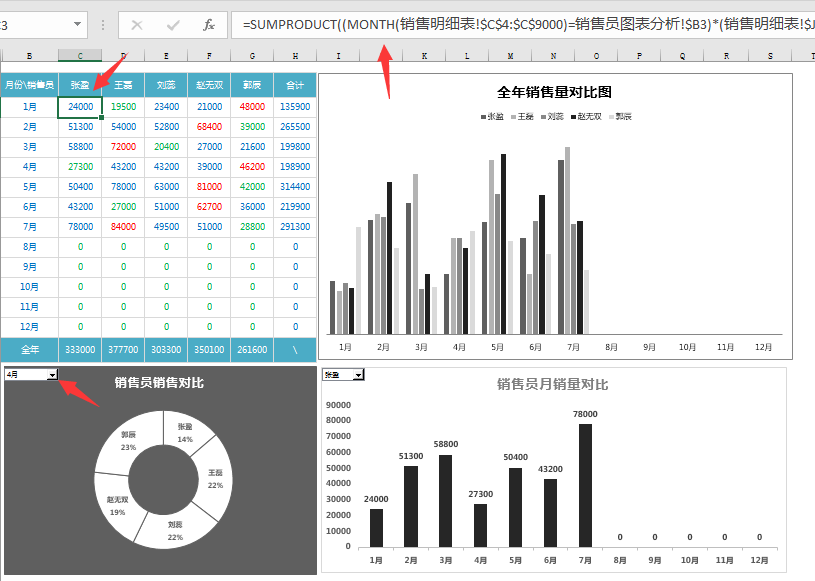Click the 7月 black bar in bottom chart
815x581 pixels.
(x=585, y=485)
